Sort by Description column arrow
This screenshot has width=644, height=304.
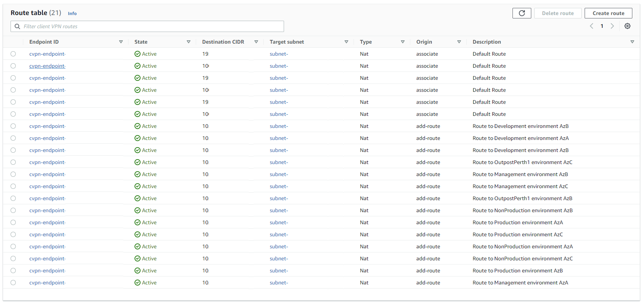point(632,42)
